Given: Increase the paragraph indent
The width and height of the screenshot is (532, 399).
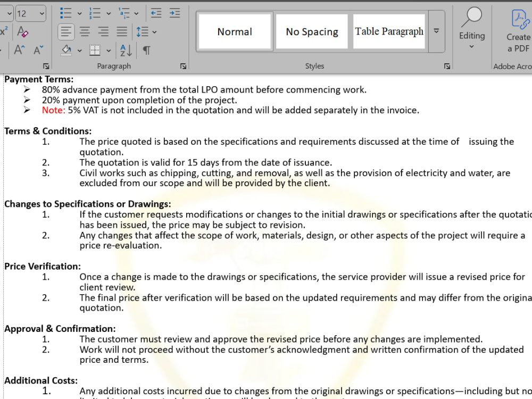Looking at the screenshot, I should point(174,13).
